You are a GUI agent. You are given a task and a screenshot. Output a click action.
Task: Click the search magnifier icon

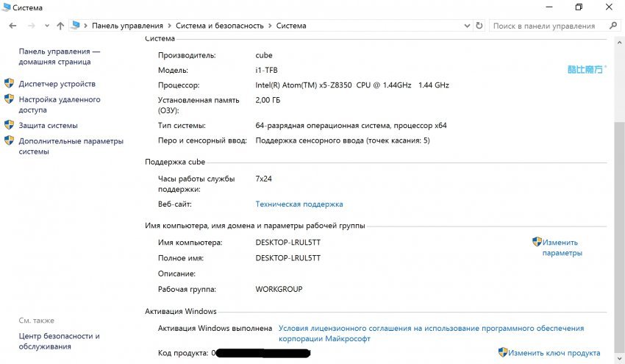[x=613, y=26]
